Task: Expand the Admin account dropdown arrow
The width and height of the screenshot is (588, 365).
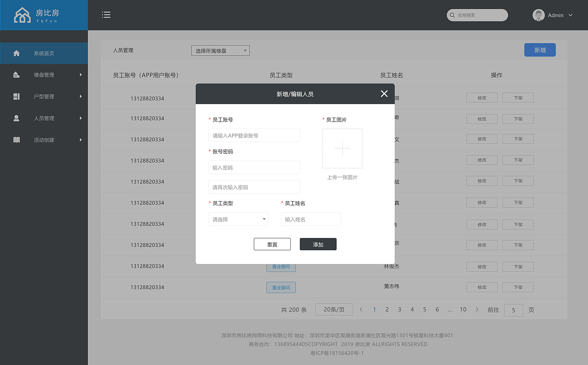Action: click(570, 15)
